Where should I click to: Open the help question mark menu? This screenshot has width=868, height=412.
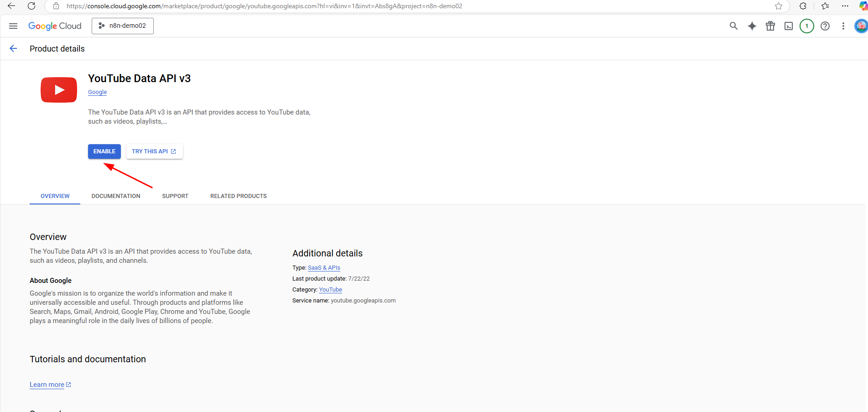click(x=825, y=26)
